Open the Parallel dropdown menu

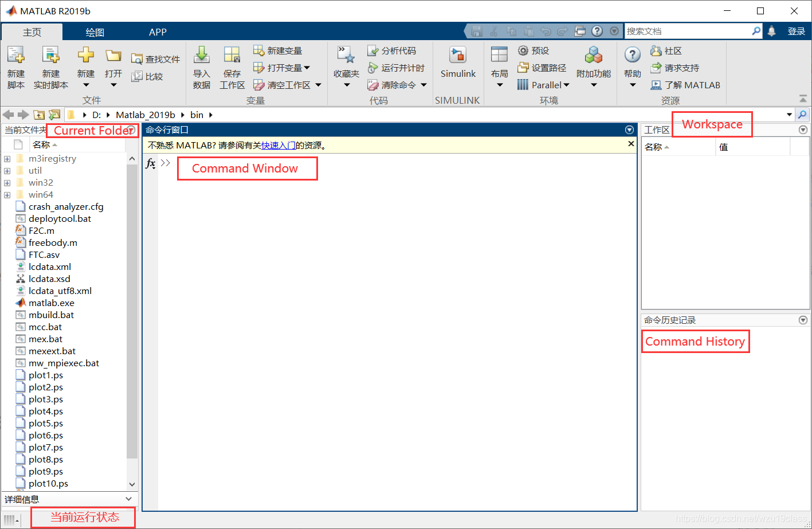click(x=544, y=85)
